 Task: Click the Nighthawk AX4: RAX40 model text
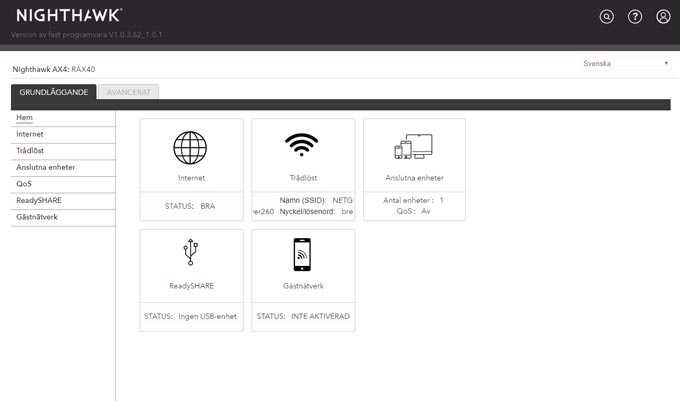(54, 69)
